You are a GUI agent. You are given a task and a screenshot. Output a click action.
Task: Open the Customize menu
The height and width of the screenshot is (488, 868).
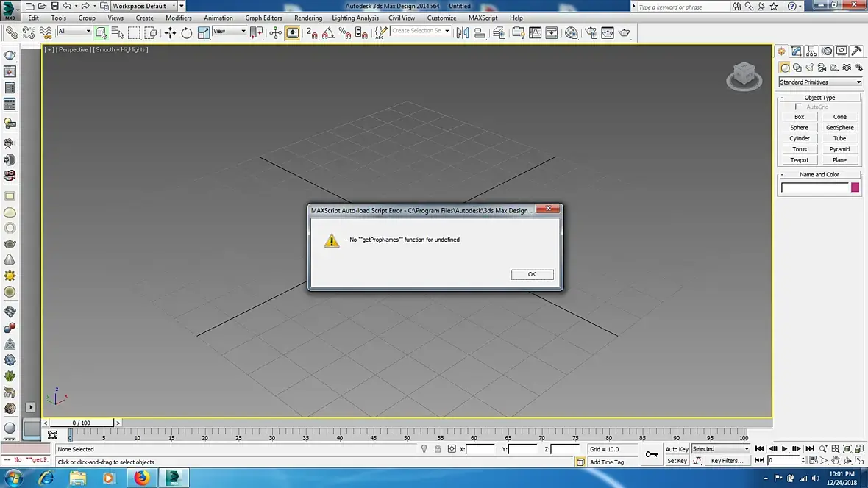pyautogui.click(x=442, y=18)
